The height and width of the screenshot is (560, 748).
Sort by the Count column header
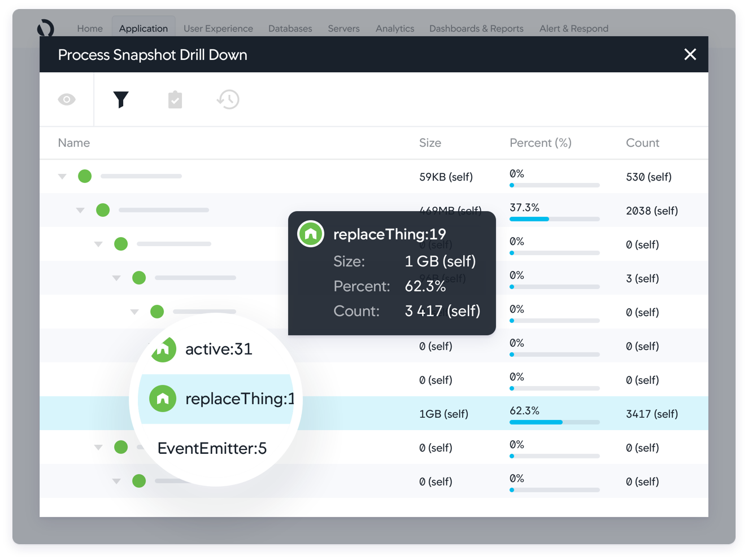[x=642, y=143]
